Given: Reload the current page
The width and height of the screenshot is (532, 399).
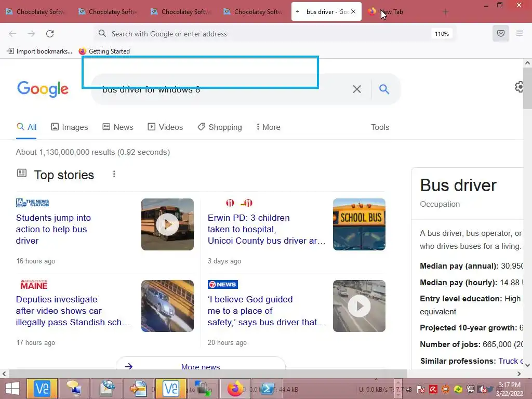Looking at the screenshot, I should (50, 34).
